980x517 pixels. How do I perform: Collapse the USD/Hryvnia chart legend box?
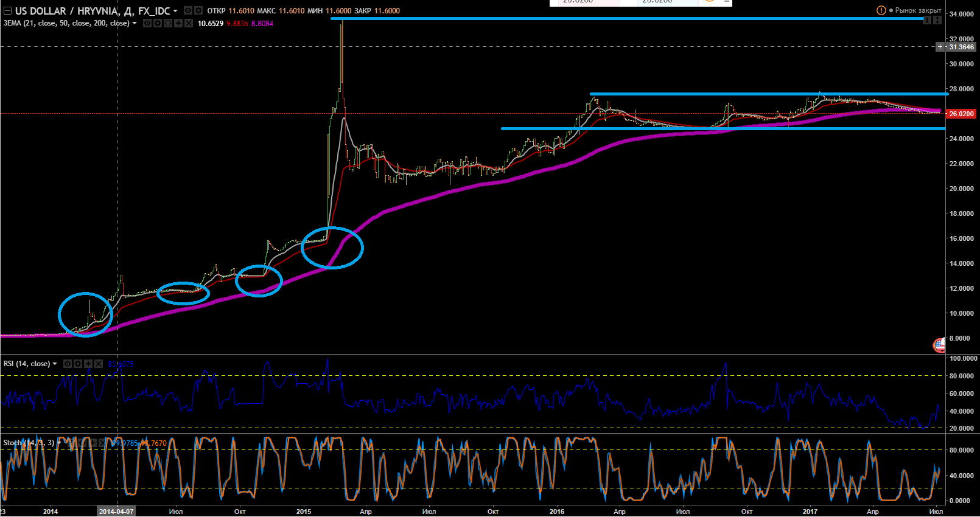click(x=8, y=11)
